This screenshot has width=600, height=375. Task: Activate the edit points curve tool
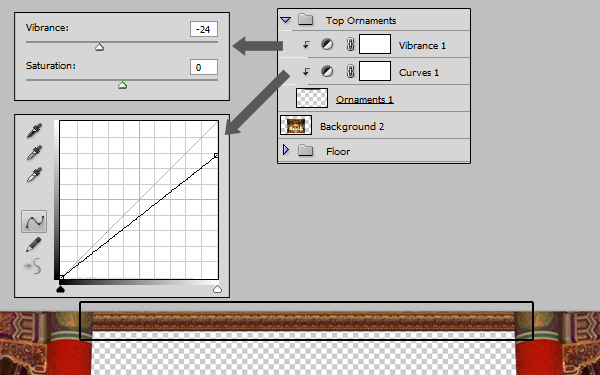pos(34,221)
